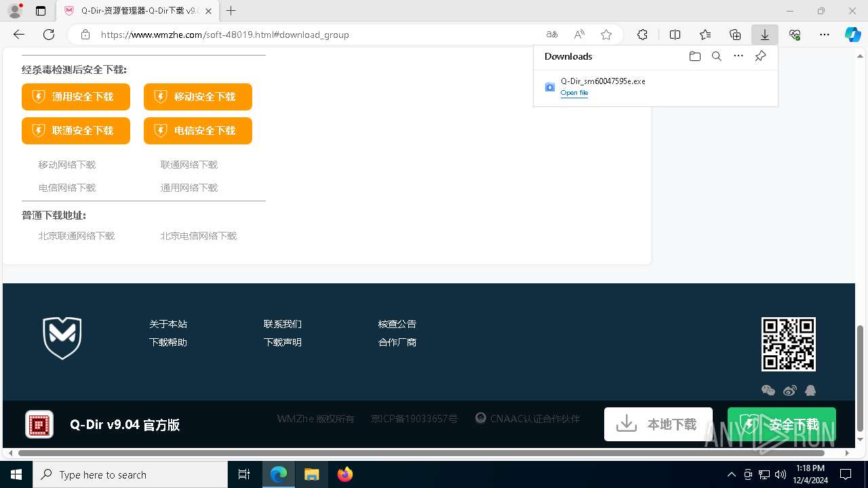Image resolution: width=868 pixels, height=488 pixels.
Task: Click the Q-Dir app icon in bottom bar
Action: point(39,425)
